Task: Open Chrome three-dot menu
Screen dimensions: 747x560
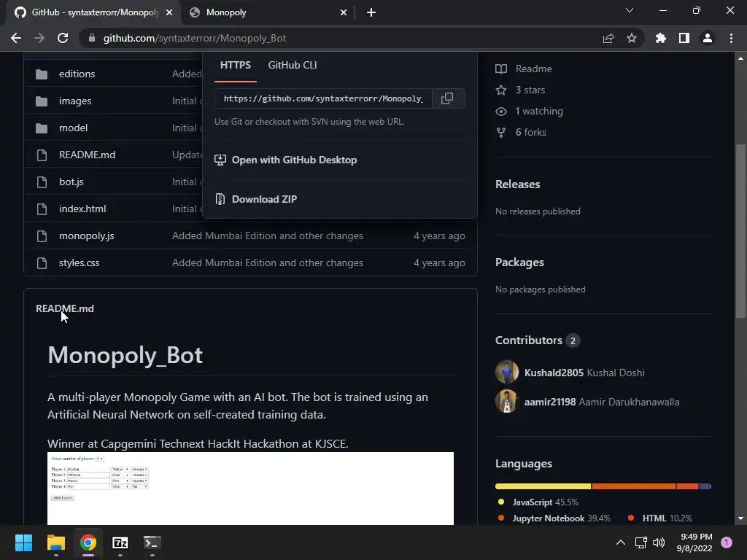Action: tap(731, 38)
